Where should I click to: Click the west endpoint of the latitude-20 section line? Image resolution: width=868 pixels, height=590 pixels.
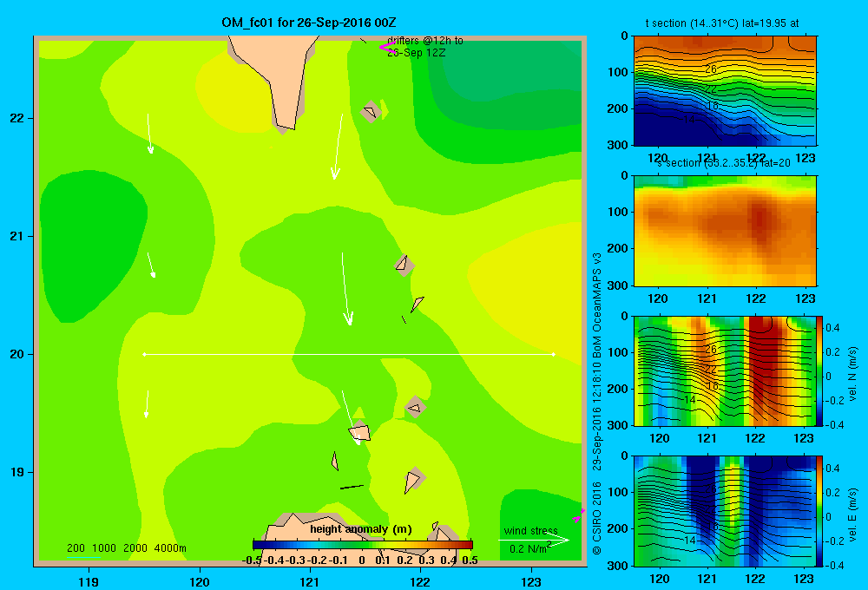144,354
